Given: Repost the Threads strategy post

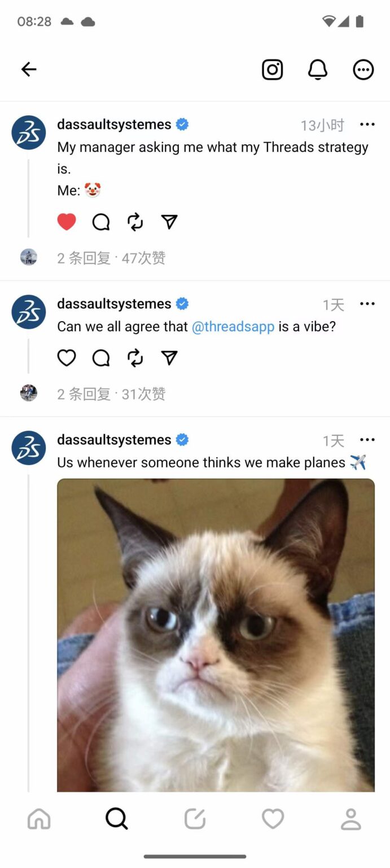Looking at the screenshot, I should pos(135,222).
